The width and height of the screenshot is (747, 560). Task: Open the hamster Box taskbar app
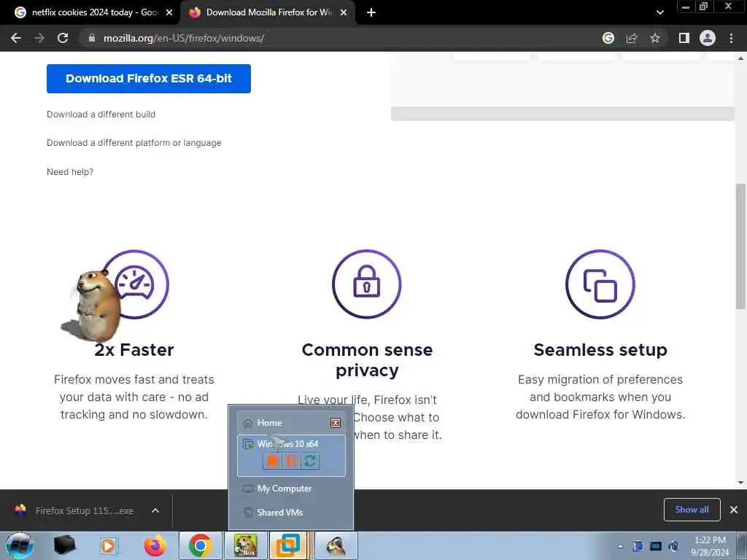[x=245, y=545]
